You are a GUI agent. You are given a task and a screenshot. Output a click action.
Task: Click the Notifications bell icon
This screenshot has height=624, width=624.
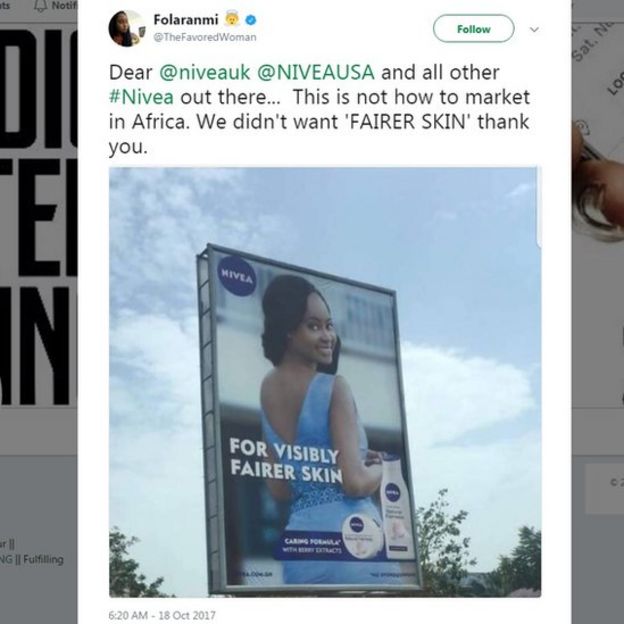click(x=40, y=5)
